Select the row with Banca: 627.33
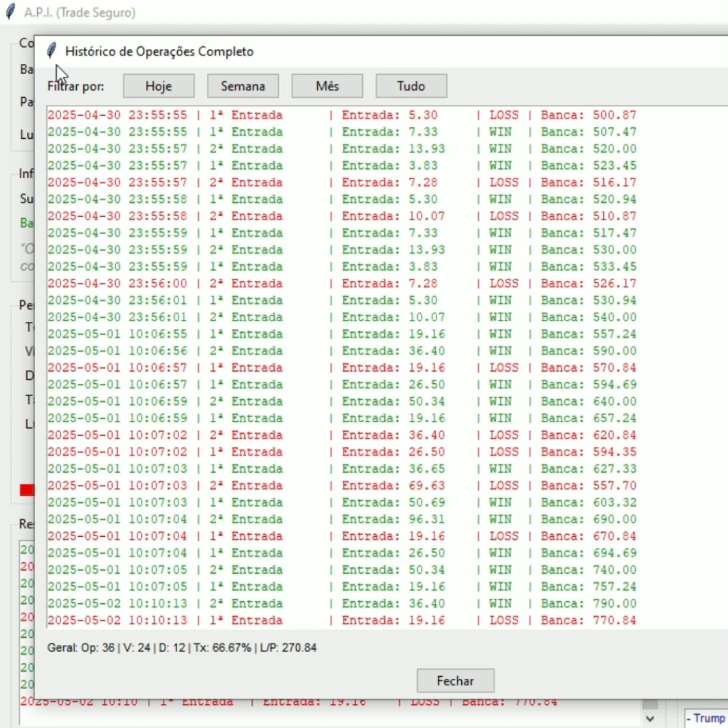Viewport: 728px width, 728px height. coord(342,469)
